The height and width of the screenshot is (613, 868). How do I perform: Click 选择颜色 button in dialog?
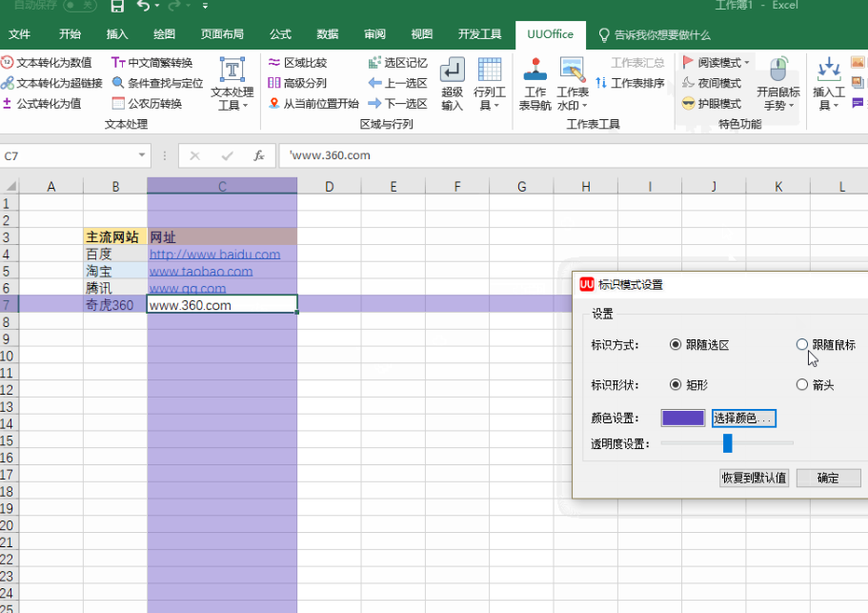point(744,419)
